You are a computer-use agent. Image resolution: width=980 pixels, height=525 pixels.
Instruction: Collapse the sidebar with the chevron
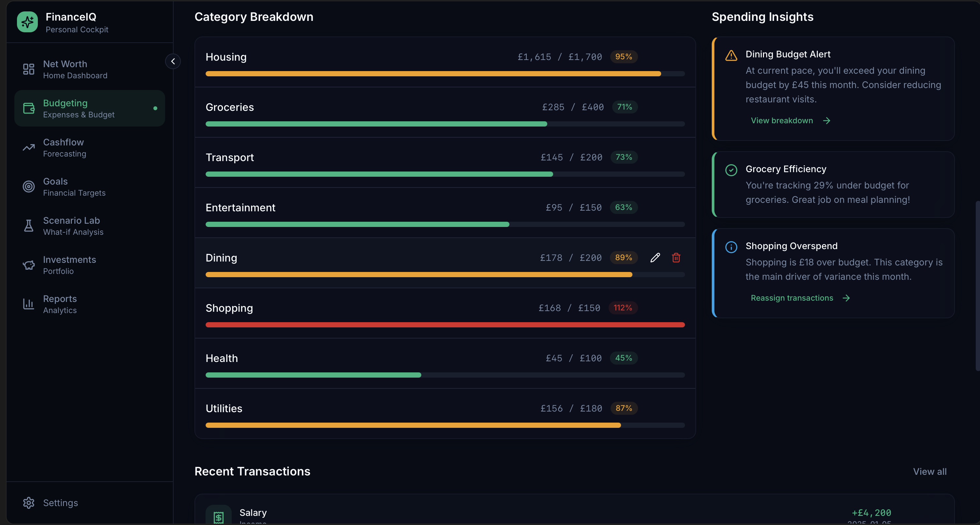point(173,61)
